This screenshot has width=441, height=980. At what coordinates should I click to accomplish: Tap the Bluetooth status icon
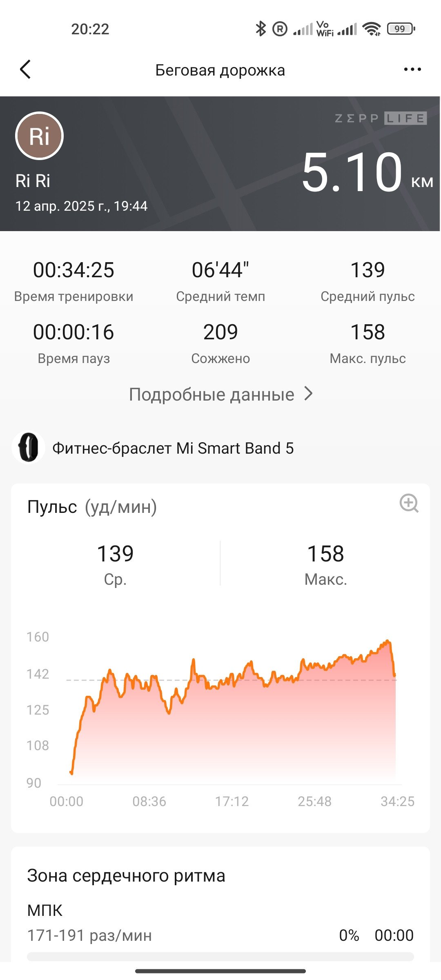(x=261, y=29)
